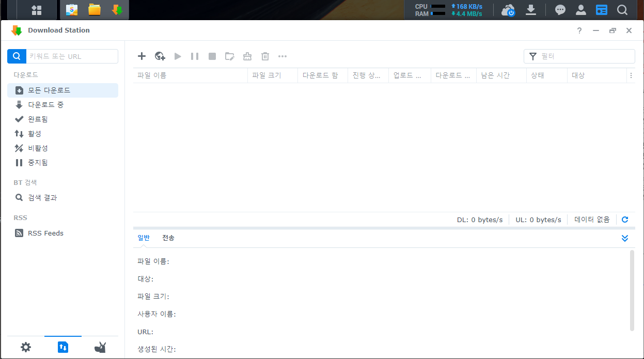This screenshot has height=359, width=644.
Task: Switch to the 전송 tab
Action: [x=168, y=238]
